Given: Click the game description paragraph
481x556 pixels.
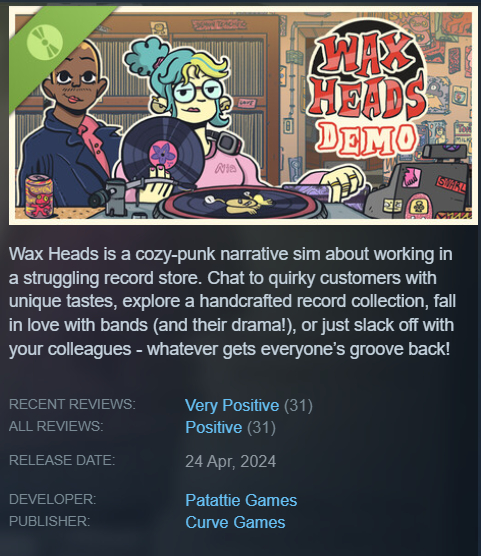Looking at the screenshot, I should click(232, 301).
